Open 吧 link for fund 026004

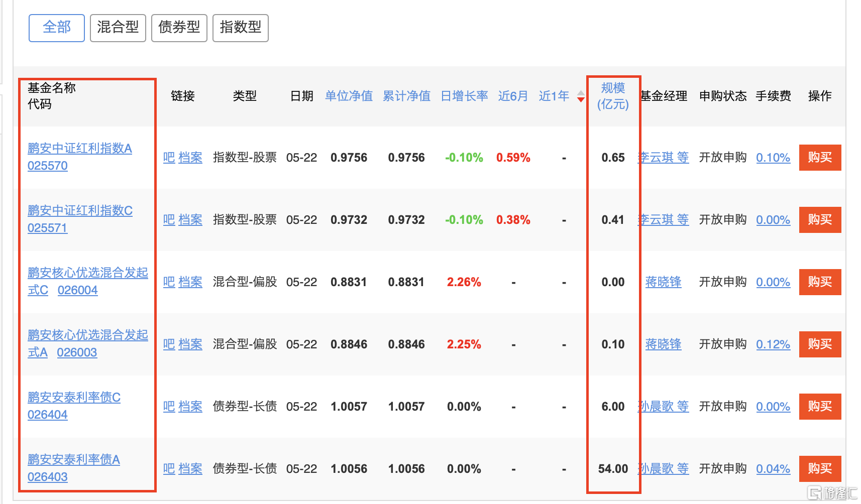pos(169,282)
